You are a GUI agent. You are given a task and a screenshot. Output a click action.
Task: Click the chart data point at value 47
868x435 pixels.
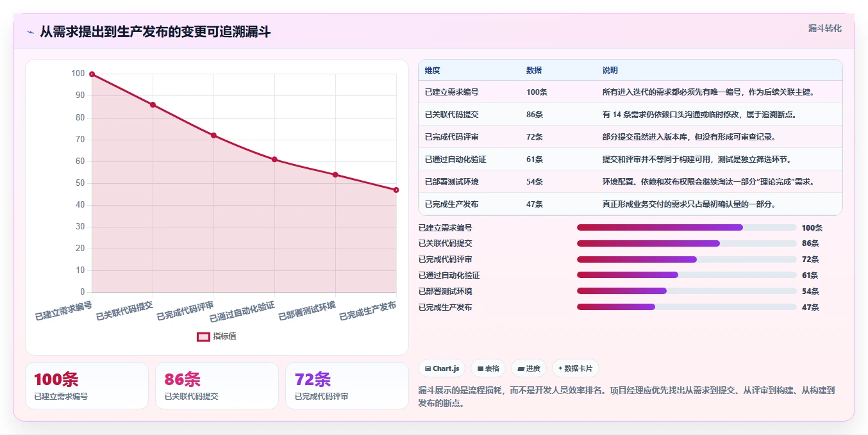click(x=396, y=190)
